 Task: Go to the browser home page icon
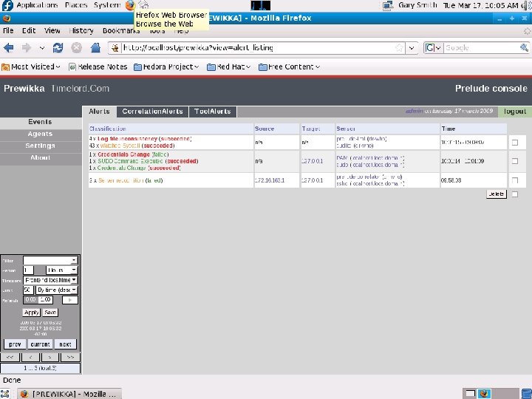click(x=95, y=48)
